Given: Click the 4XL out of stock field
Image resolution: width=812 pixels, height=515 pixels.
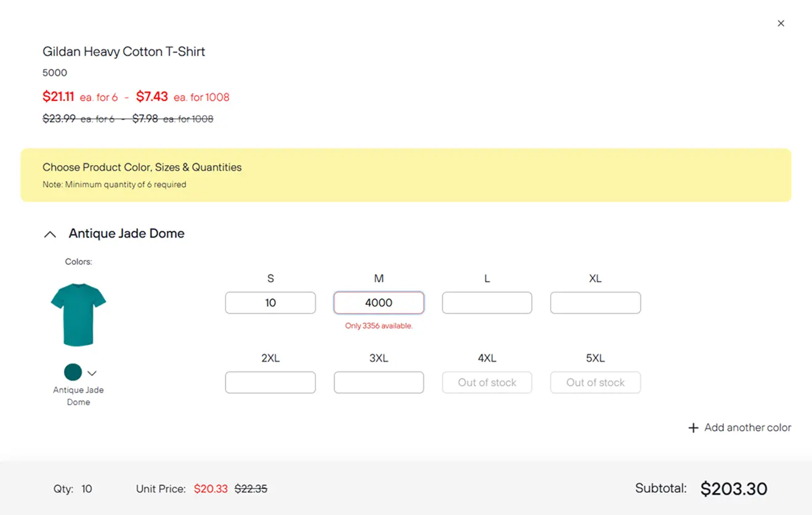Looking at the screenshot, I should [487, 382].
